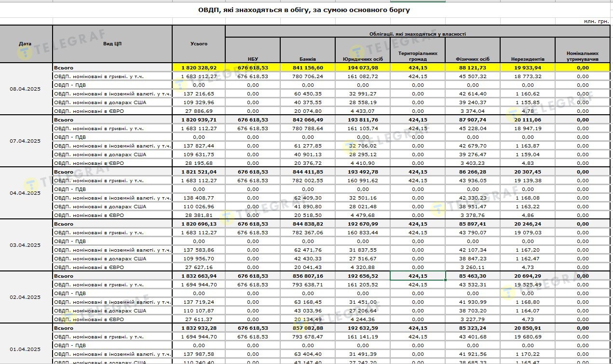The image size is (613, 364).
Task: Click the cell with value 842 066,49
Action: pyautogui.click(x=308, y=120)
